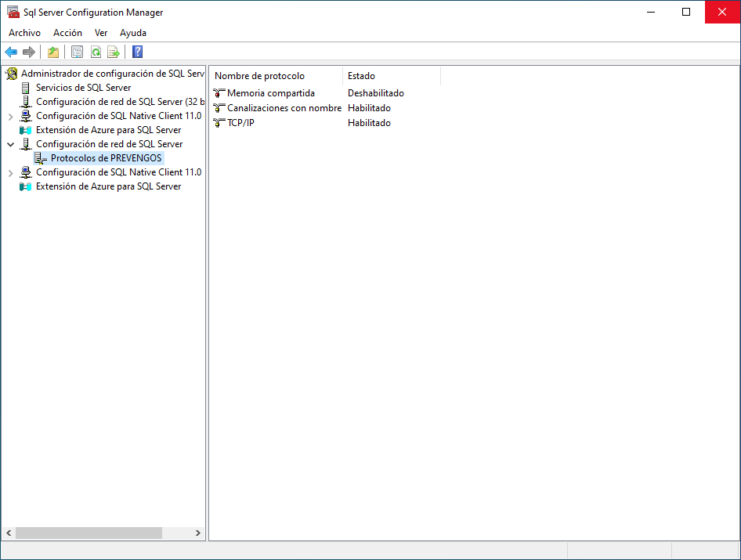
Task: Go up one level with folder icon
Action: [52, 52]
